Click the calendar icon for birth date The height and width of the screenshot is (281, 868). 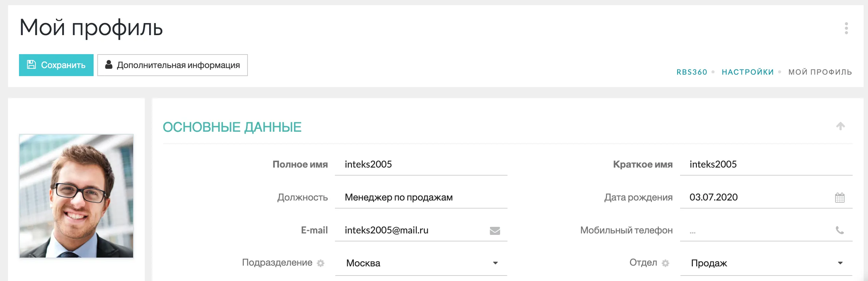[x=839, y=198]
